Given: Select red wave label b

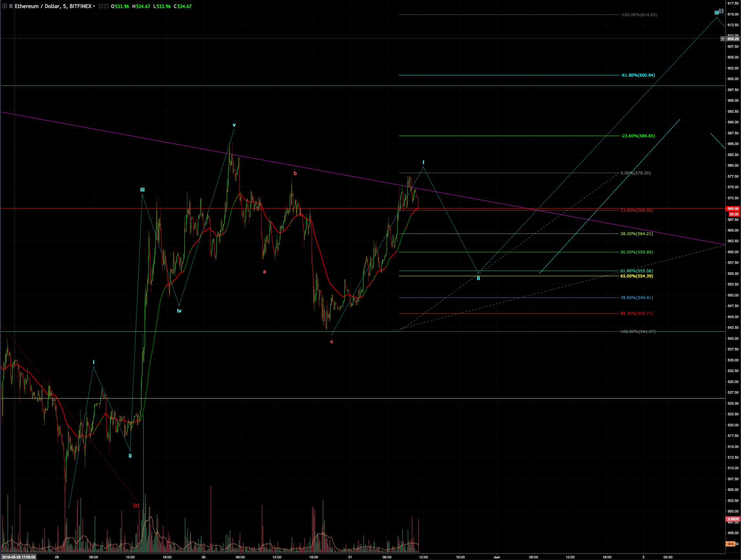Looking at the screenshot, I should click(295, 173).
